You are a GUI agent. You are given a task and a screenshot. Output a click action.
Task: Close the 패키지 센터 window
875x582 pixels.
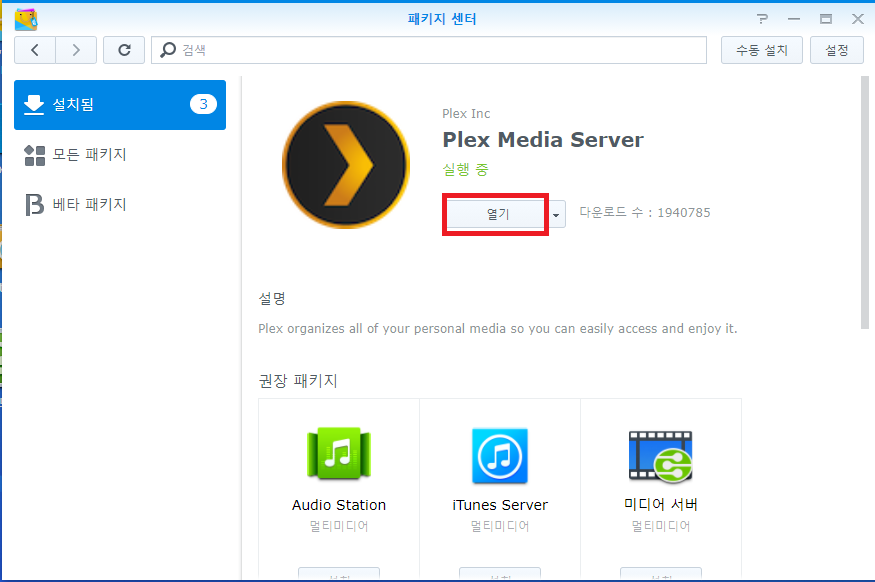[858, 19]
